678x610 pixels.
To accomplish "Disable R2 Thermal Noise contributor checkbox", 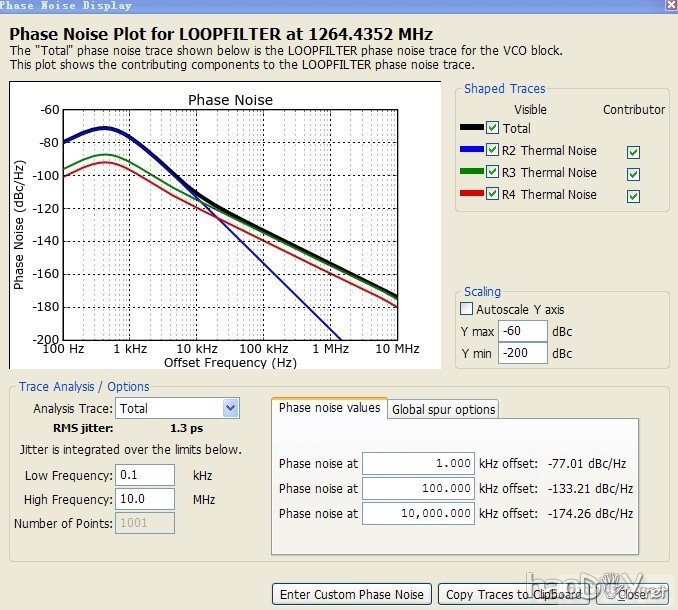I will [632, 152].
